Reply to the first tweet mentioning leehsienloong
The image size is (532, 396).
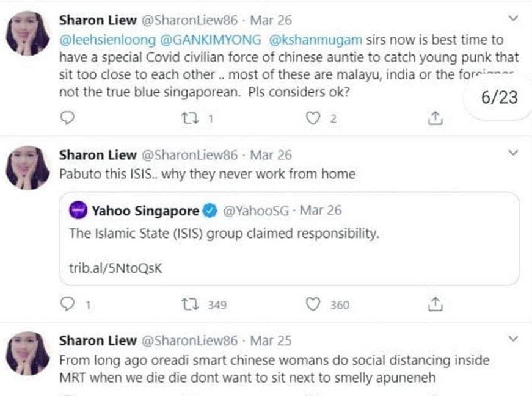[68, 118]
